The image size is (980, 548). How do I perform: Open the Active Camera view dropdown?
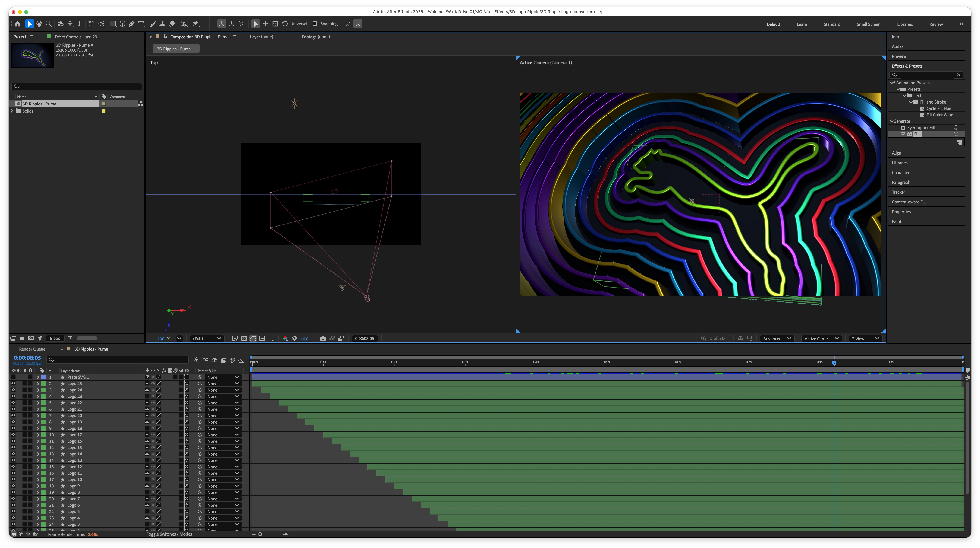(x=821, y=339)
